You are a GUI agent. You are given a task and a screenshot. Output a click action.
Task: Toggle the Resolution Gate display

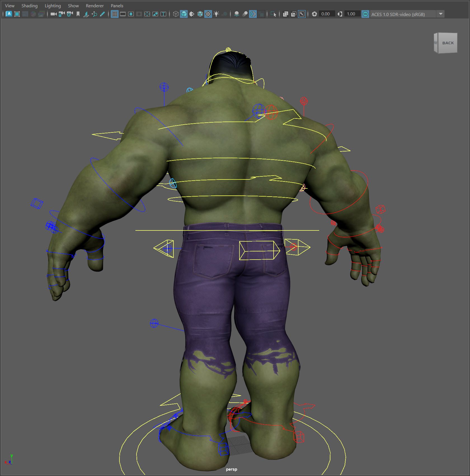coord(131,14)
